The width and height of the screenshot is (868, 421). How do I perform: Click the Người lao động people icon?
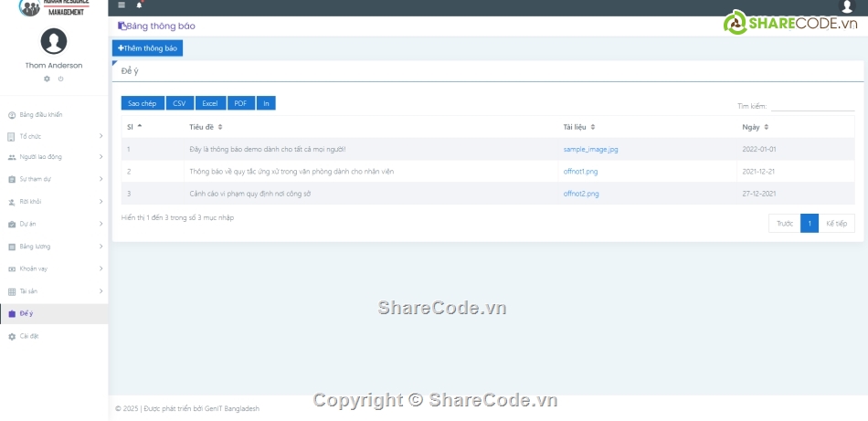pyautogui.click(x=12, y=157)
